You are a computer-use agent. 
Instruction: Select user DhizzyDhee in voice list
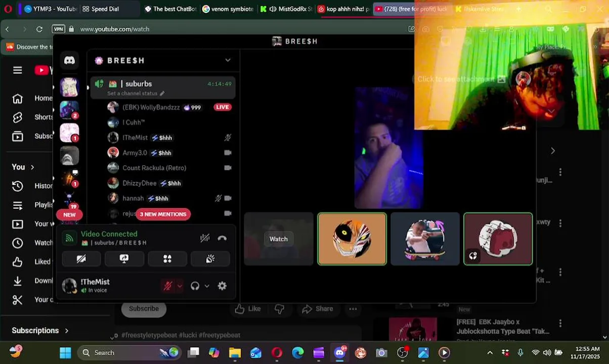coord(139,183)
